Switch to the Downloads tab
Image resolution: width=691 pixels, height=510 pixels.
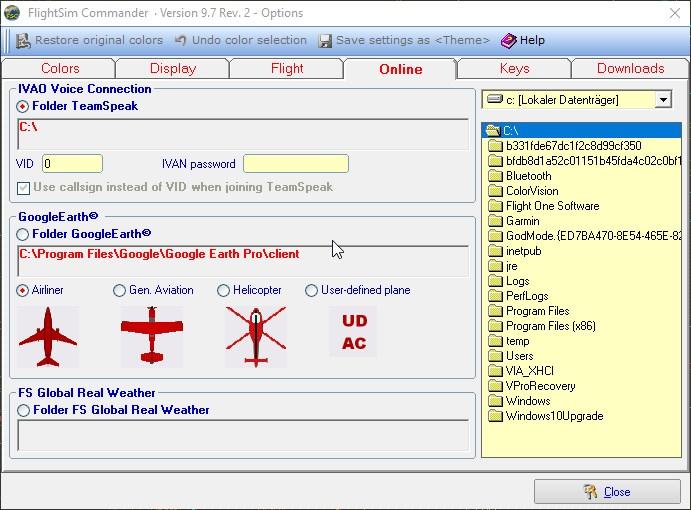point(630,69)
